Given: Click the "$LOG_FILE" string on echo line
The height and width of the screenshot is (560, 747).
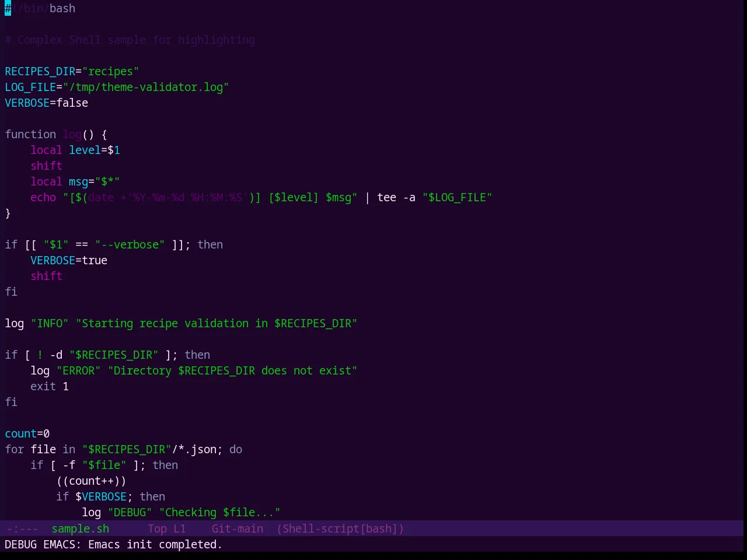Looking at the screenshot, I should 457,197.
